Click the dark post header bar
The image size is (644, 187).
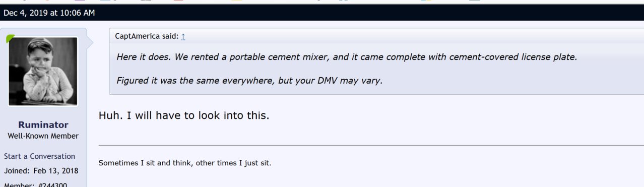322,13
